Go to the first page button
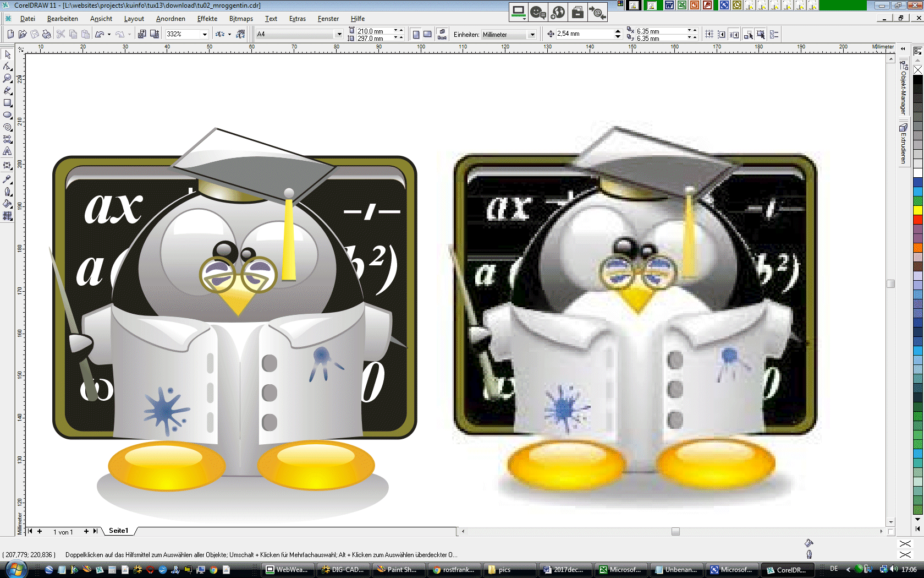 tap(30, 531)
